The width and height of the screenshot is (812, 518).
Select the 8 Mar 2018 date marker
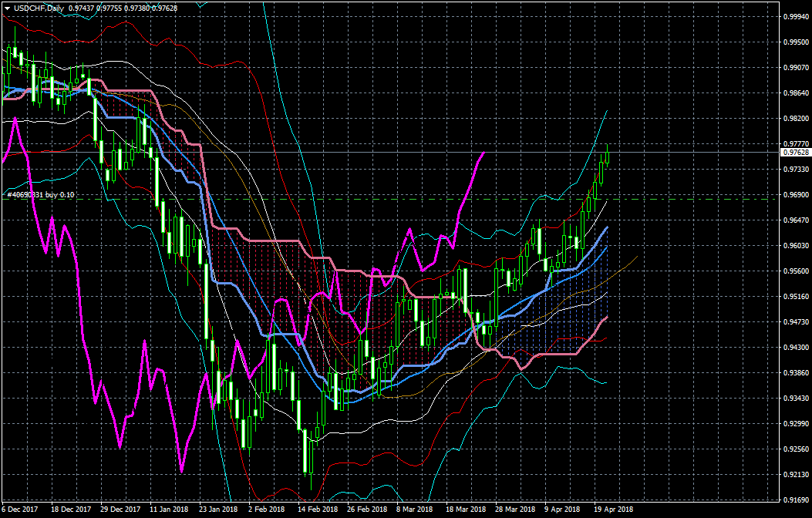click(414, 510)
